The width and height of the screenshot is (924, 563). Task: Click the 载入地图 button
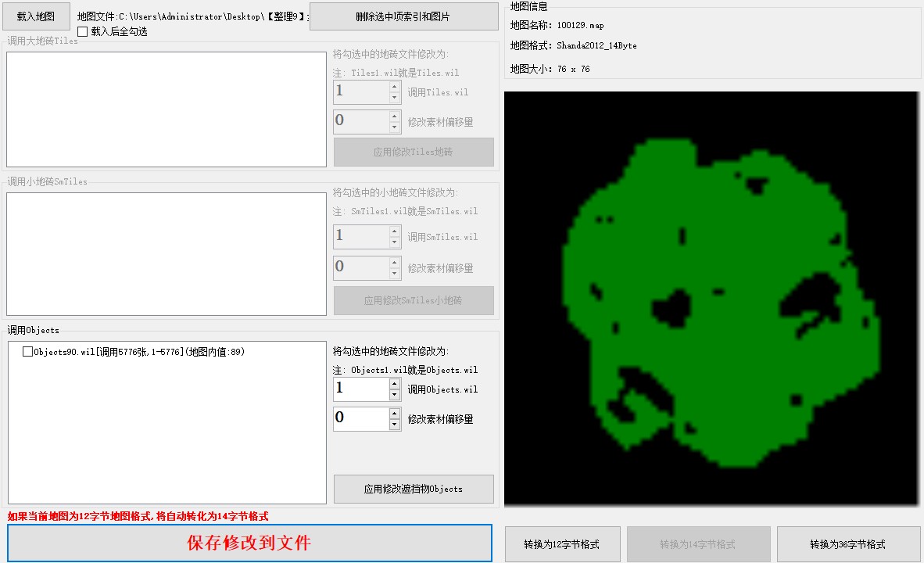coord(36,16)
